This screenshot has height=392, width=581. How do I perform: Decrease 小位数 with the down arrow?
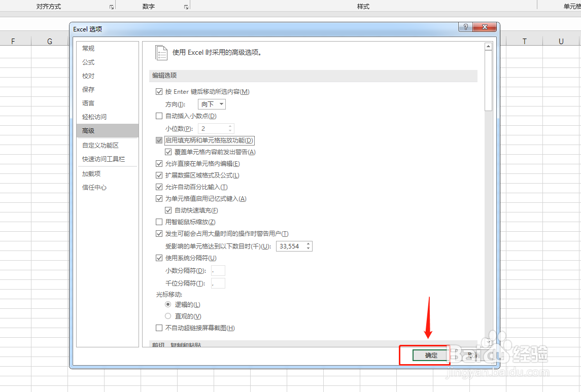(x=230, y=131)
